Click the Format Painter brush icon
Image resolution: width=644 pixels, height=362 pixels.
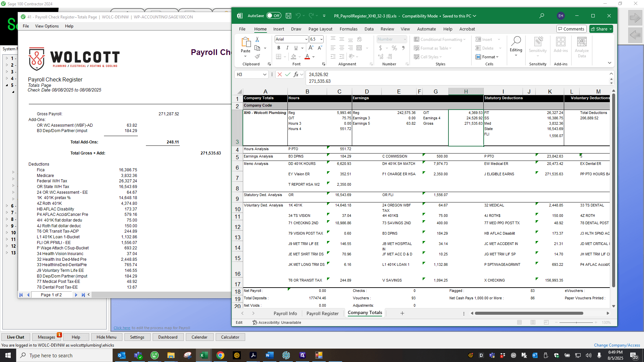coord(257,57)
